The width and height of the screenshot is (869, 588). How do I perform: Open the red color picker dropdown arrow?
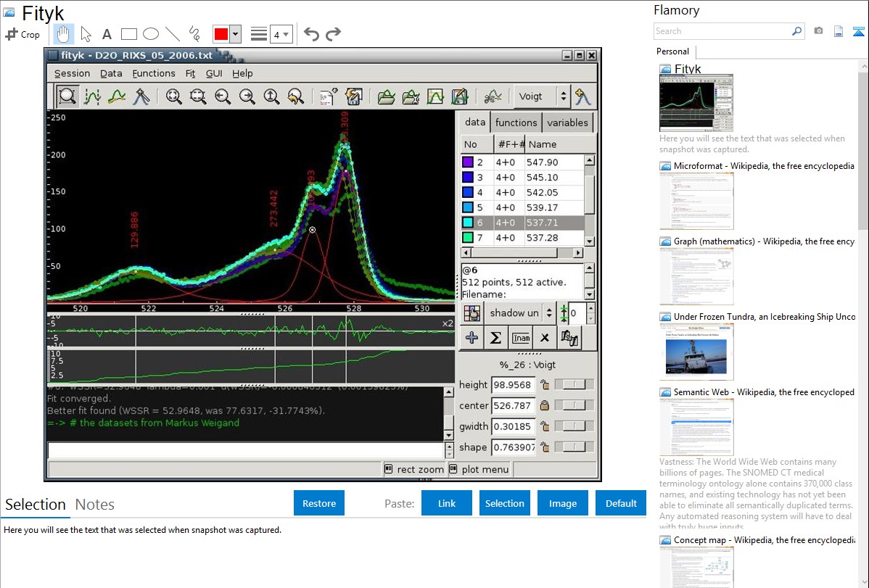point(236,34)
